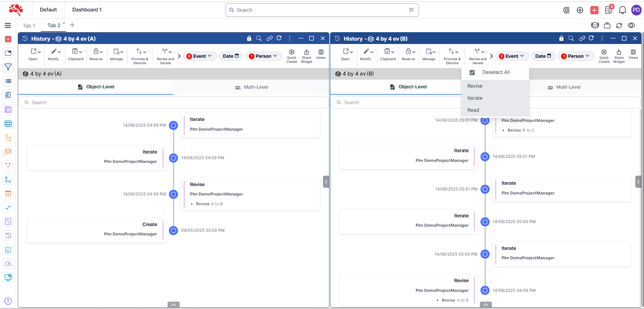Open the Person filter dropdown in panel B

pos(576,56)
